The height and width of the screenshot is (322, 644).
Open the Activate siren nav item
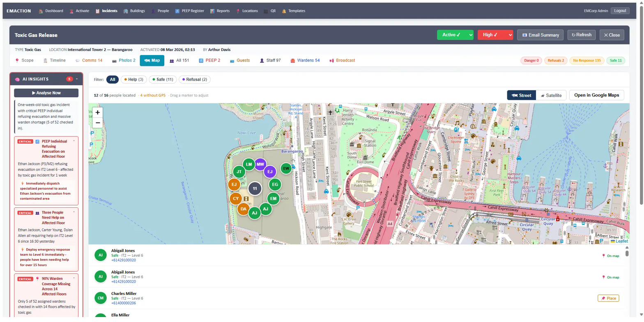click(79, 11)
